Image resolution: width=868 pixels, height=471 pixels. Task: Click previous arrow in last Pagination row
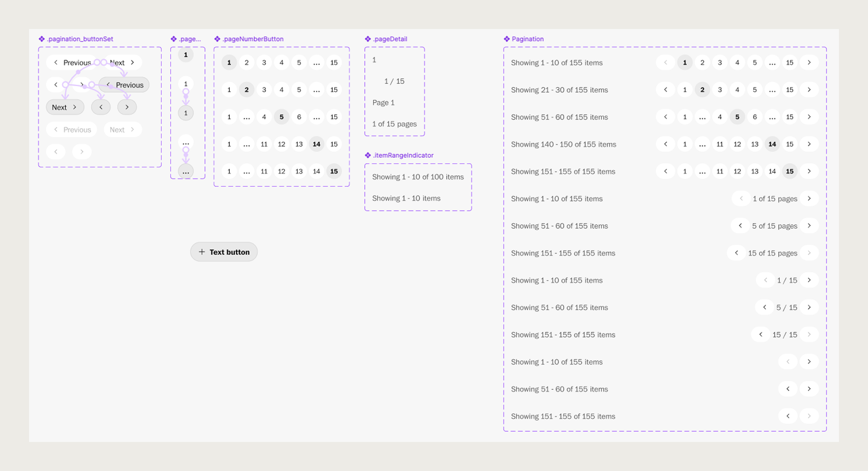(788, 416)
